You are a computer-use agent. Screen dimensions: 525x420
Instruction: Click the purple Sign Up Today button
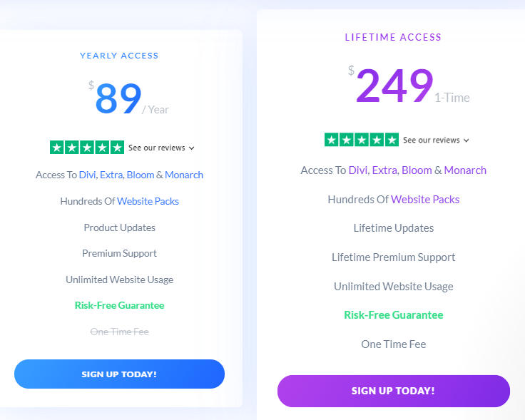(x=394, y=391)
